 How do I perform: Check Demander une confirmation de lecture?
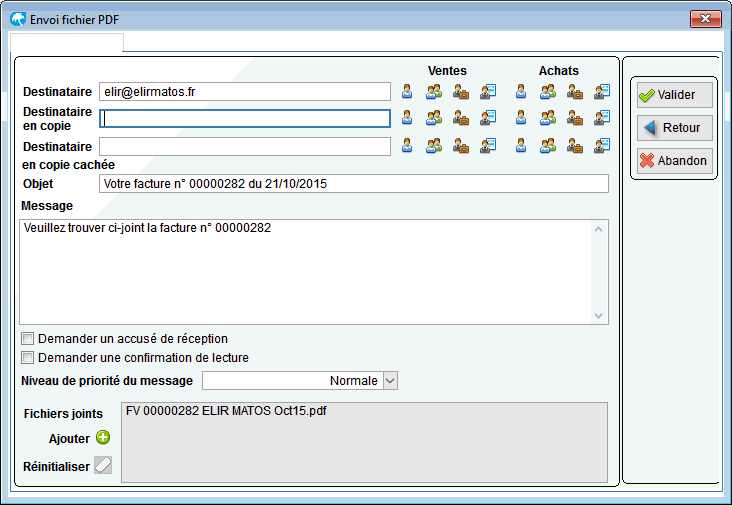click(x=28, y=358)
